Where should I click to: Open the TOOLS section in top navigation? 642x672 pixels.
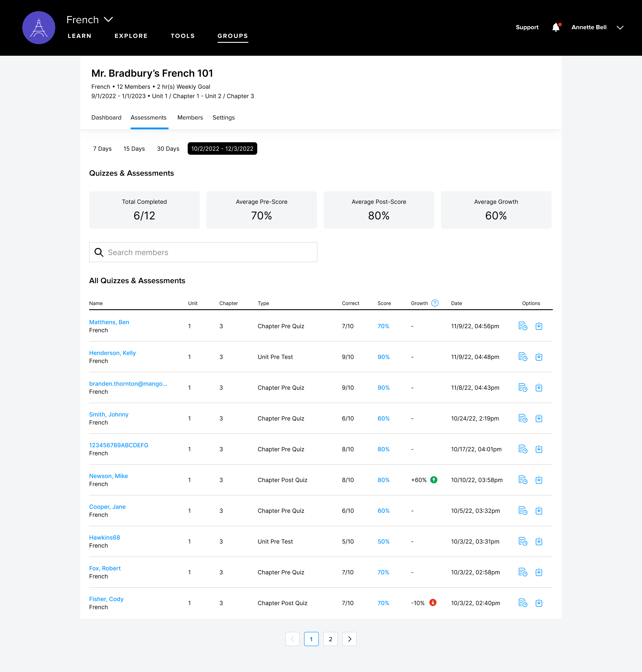coord(182,36)
